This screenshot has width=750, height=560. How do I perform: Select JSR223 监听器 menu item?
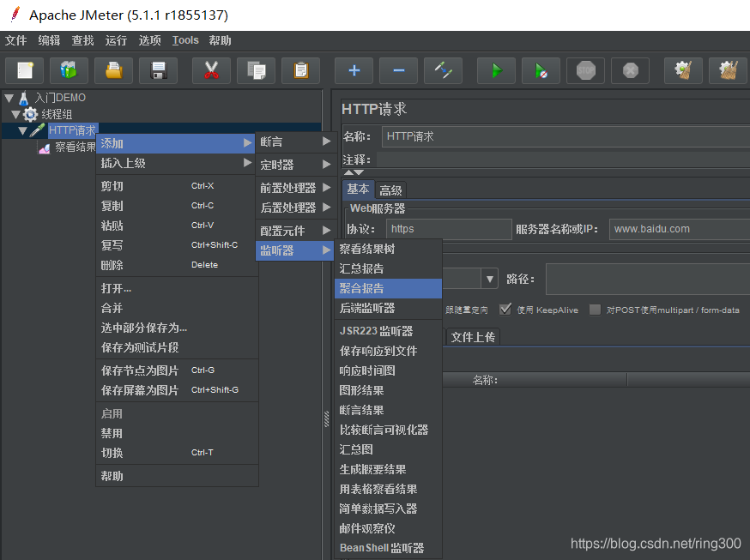pos(389,331)
